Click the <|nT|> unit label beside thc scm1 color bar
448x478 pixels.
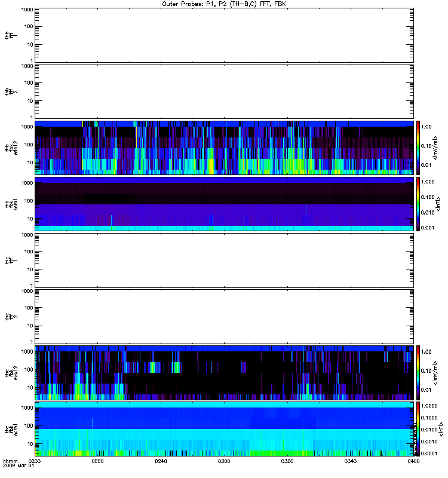click(x=441, y=429)
